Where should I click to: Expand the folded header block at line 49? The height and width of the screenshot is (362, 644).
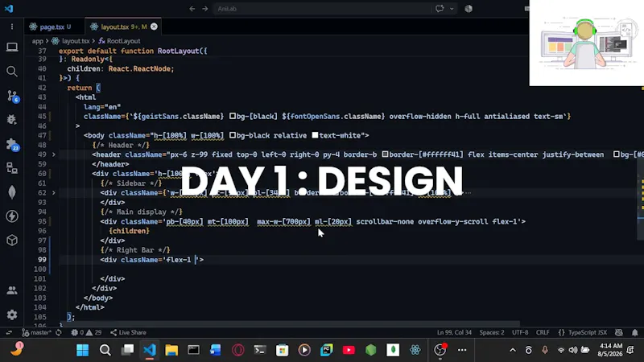coord(54,154)
